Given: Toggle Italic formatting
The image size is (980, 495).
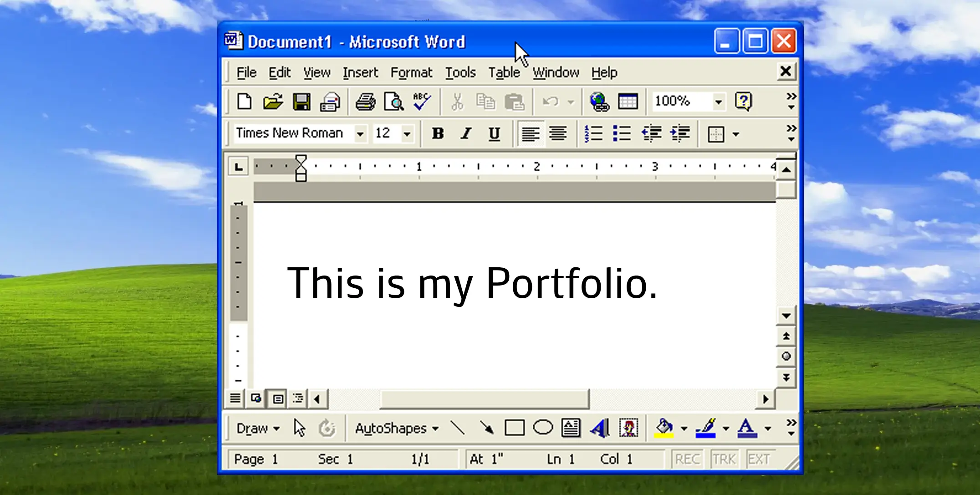Looking at the screenshot, I should 466,133.
